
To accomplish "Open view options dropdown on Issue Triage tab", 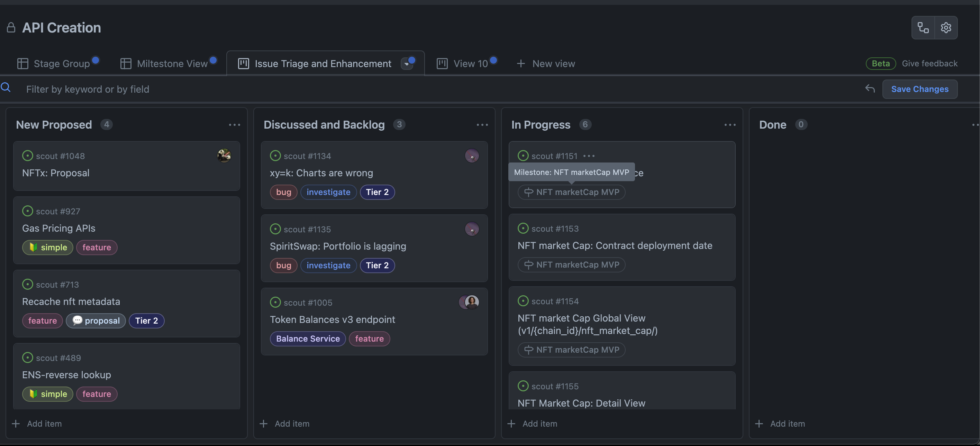I will (x=407, y=64).
